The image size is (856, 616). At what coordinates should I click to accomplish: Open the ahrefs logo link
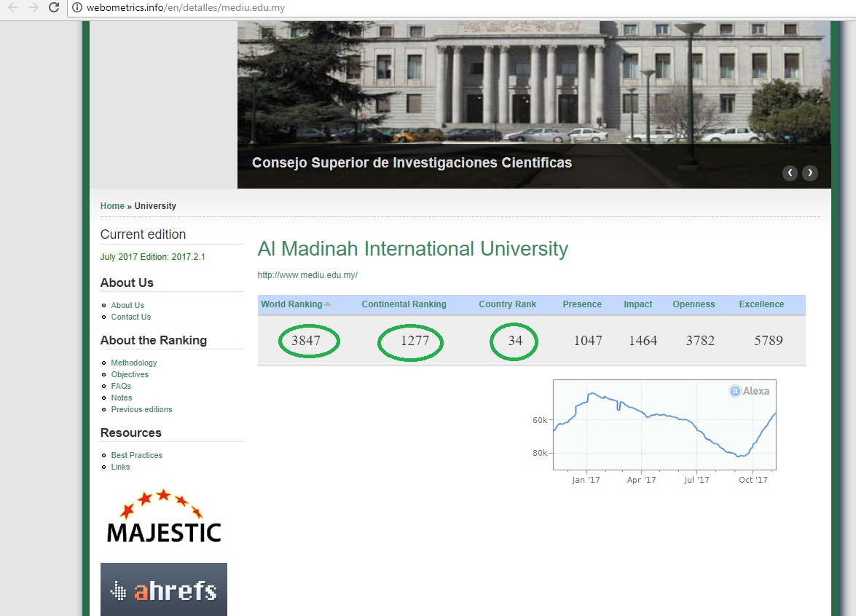164,590
